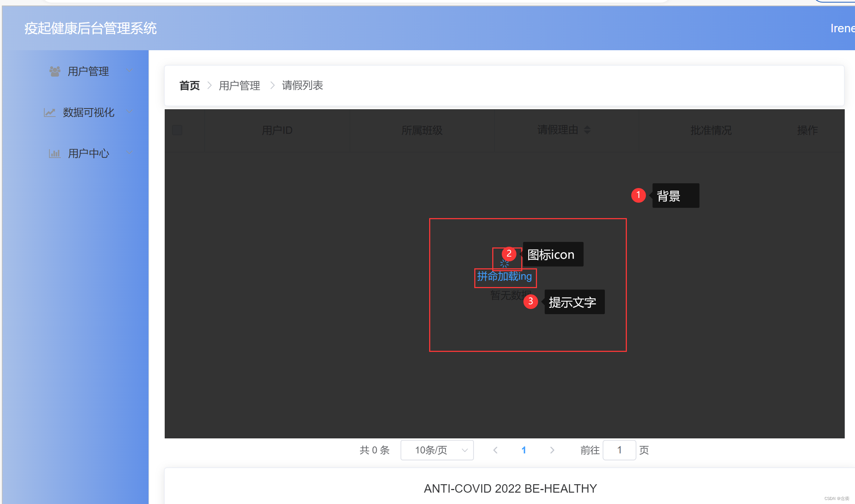
Task: Click the 用户管理 users group icon
Action: pyautogui.click(x=55, y=71)
